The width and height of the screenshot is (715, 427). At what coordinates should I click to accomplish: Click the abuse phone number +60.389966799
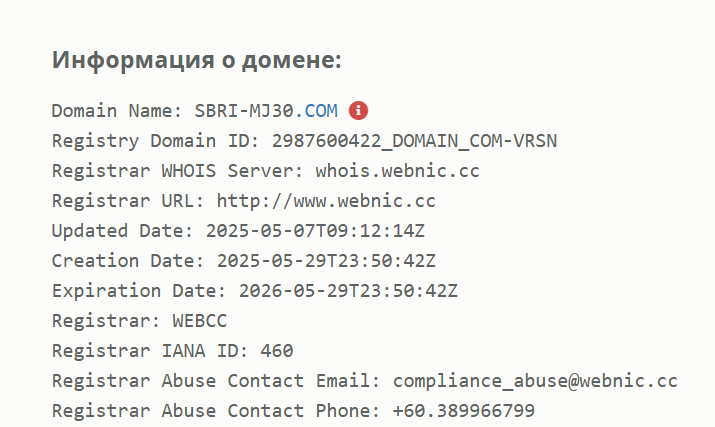pyautogui.click(x=464, y=411)
